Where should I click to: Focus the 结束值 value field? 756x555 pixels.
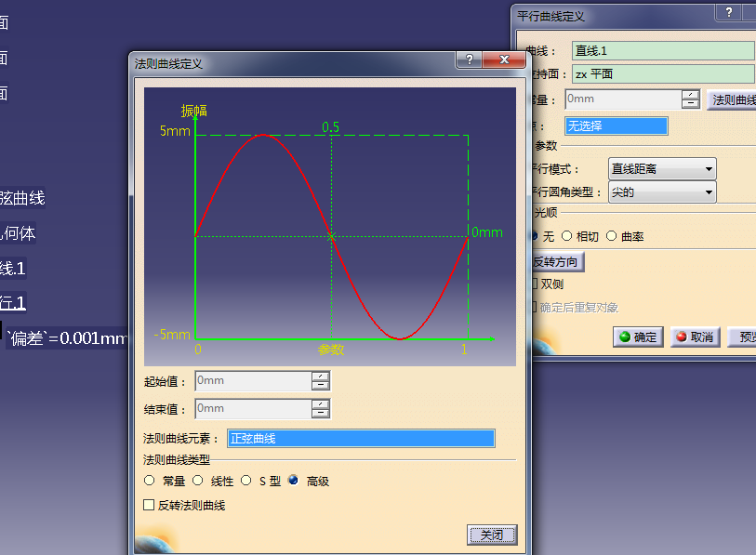coord(253,409)
